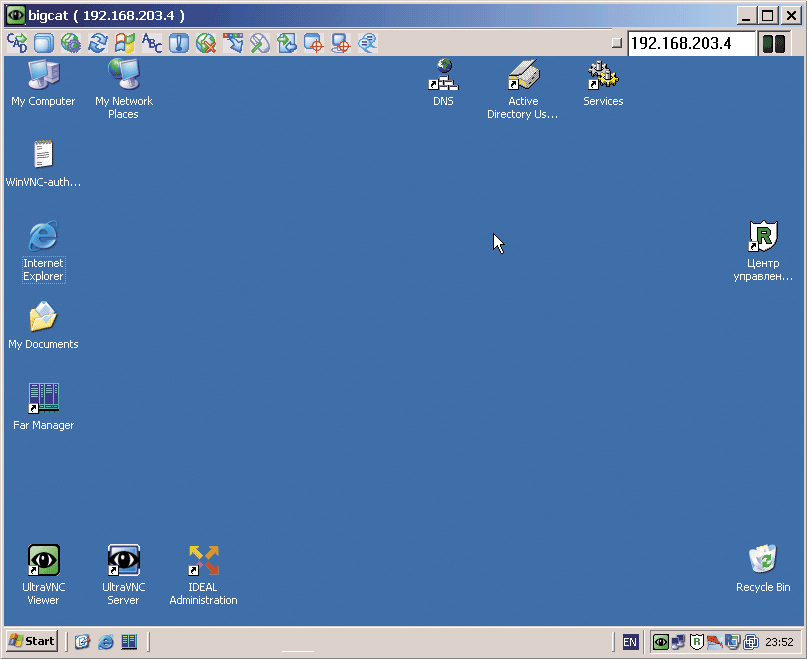This screenshot has height=659, width=807.
Task: Click the R monitor tray icon
Action: (x=732, y=642)
